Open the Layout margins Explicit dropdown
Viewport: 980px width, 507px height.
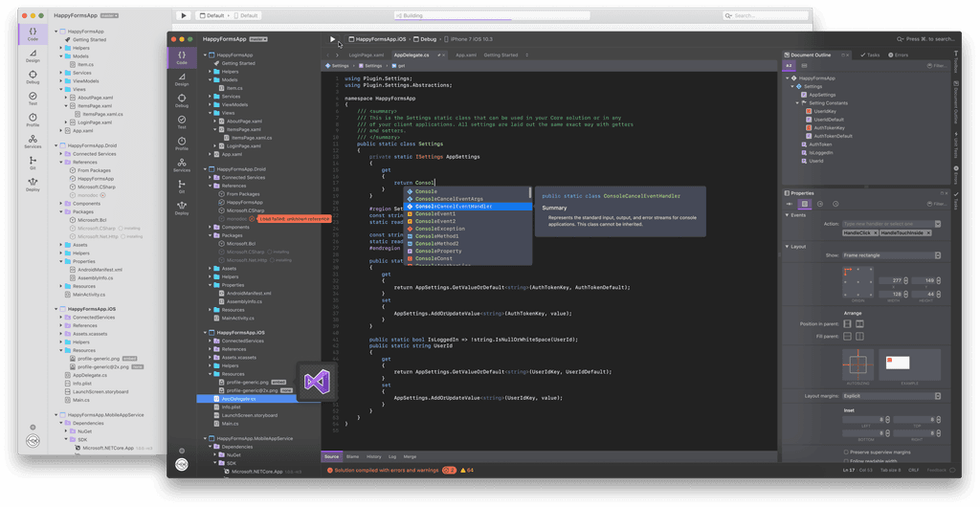891,396
